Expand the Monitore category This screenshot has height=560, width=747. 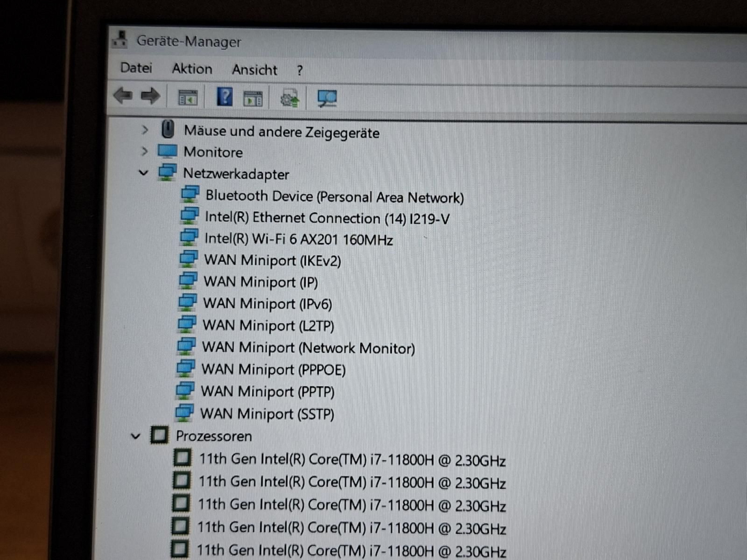144,151
